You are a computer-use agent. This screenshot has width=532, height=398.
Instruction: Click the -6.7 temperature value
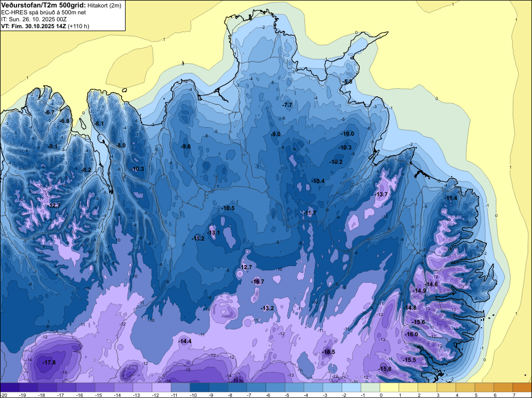point(49,112)
